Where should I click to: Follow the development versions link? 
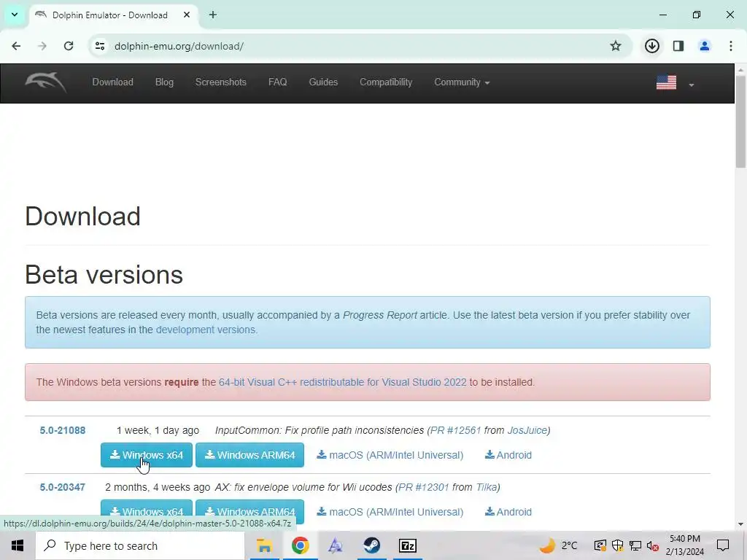pos(206,330)
